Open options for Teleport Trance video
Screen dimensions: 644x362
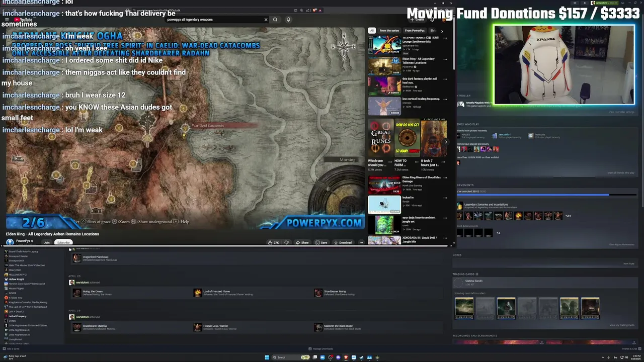pyautogui.click(x=445, y=38)
